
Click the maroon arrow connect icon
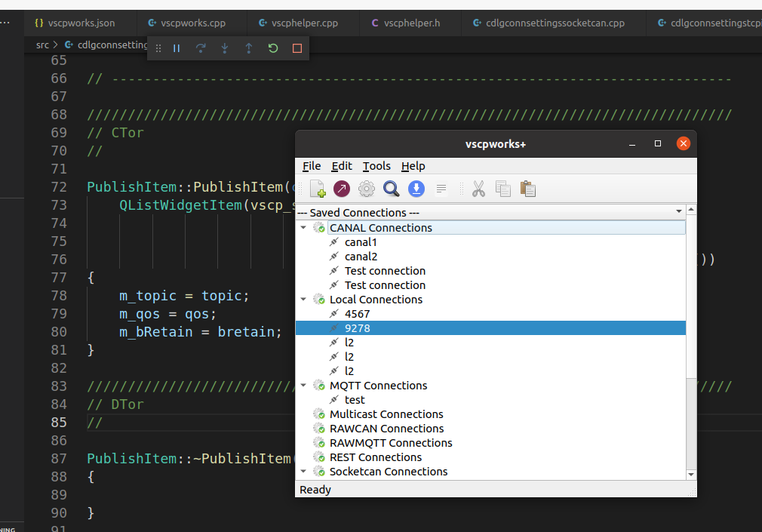(342, 189)
